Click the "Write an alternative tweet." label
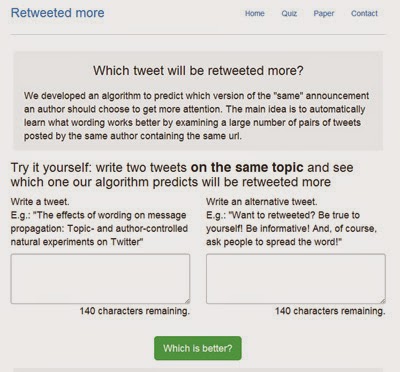Viewport: 400px width, 372px height. pyautogui.click(x=262, y=202)
